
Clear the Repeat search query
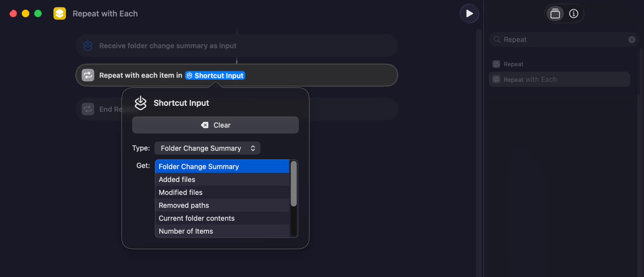632,39
